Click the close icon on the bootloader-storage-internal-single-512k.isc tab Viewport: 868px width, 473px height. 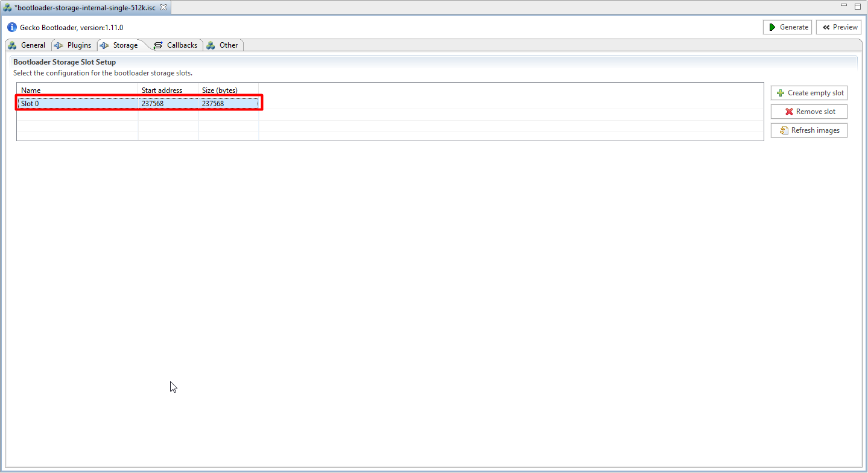tap(162, 8)
